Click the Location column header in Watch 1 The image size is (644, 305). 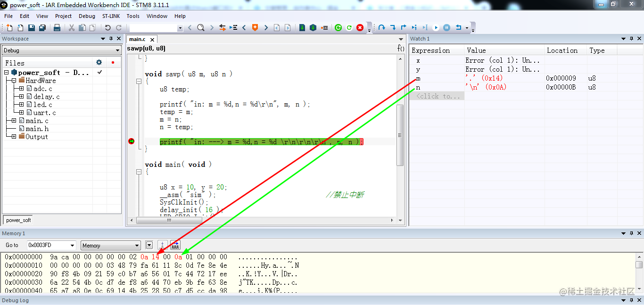(566, 50)
